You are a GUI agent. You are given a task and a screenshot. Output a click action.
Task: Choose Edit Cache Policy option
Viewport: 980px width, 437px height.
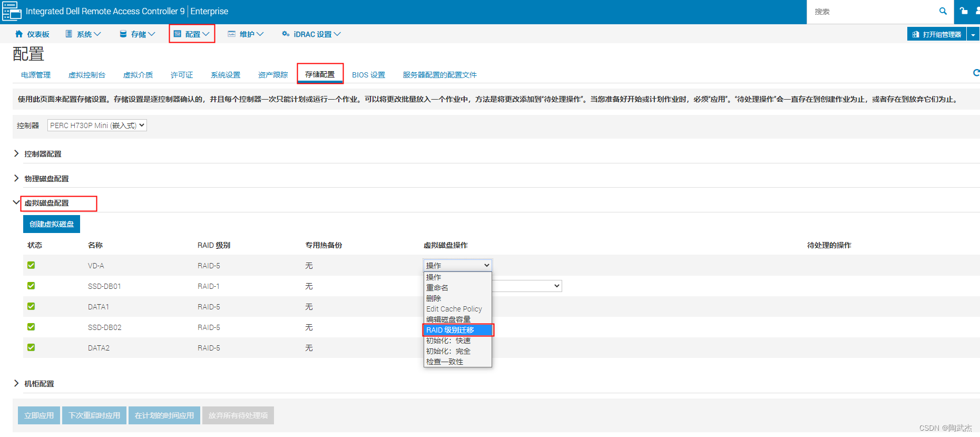(x=457, y=309)
